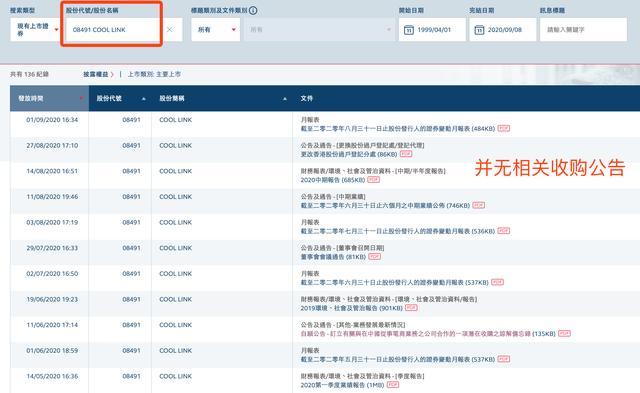Screen dimensions: 640x393
Task: Click the 請輸入關鍵字 news title input
Action: pyautogui.click(x=583, y=29)
